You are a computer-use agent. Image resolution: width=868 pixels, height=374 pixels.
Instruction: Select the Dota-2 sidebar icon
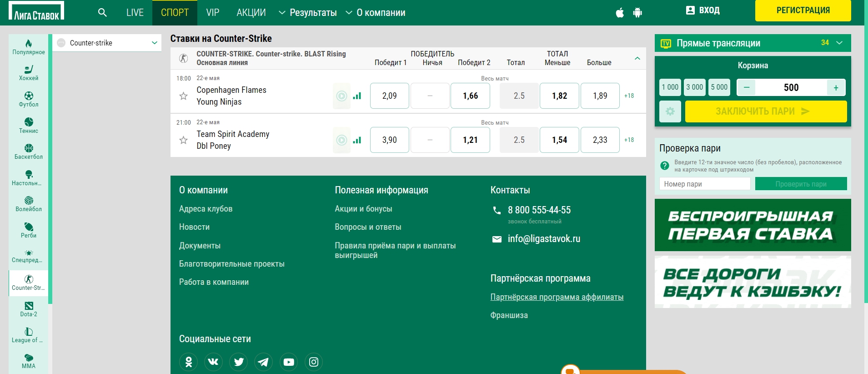tap(29, 309)
